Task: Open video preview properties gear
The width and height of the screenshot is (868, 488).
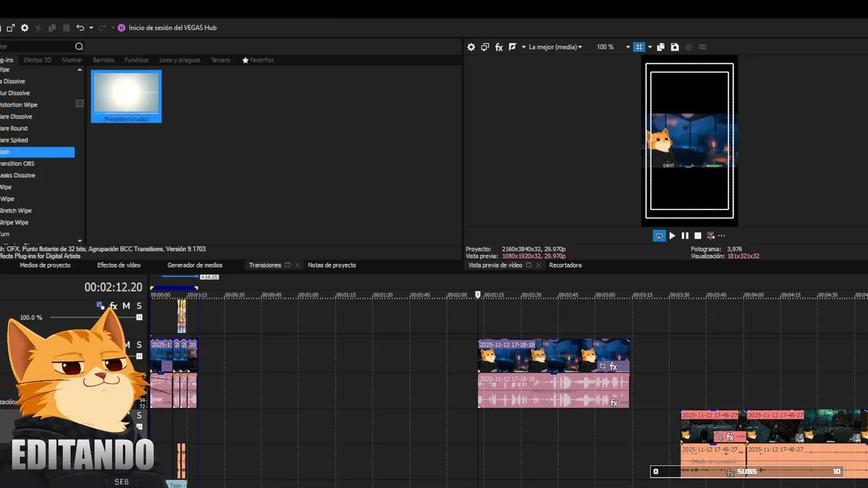Action: point(471,47)
